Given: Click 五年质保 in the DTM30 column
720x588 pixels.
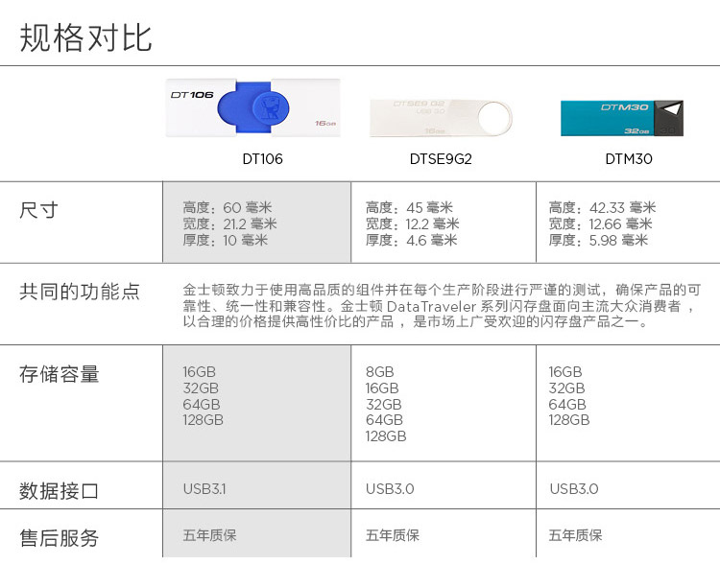Looking at the screenshot, I should [575, 535].
